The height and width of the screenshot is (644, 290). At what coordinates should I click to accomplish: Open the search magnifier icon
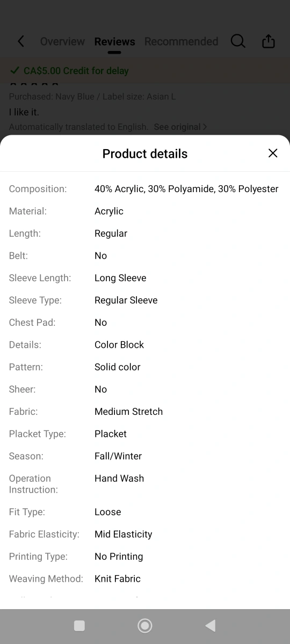coord(238,41)
